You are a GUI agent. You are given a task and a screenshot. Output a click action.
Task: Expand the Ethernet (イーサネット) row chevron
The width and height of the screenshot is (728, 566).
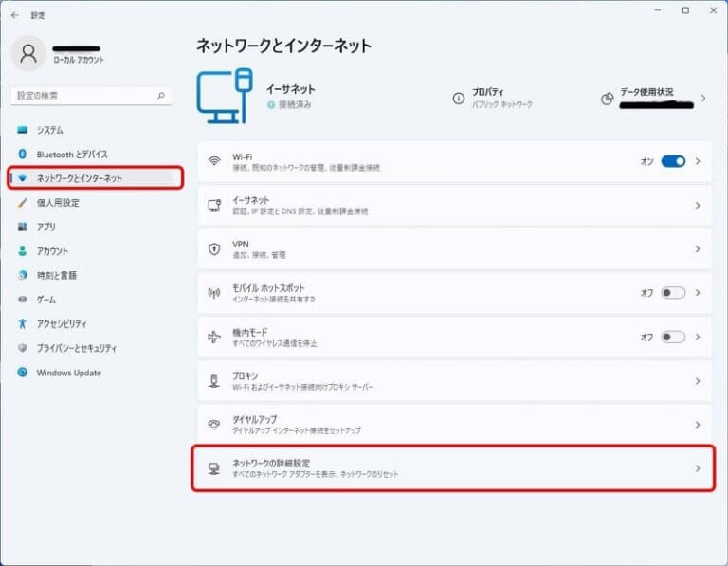pos(698,206)
